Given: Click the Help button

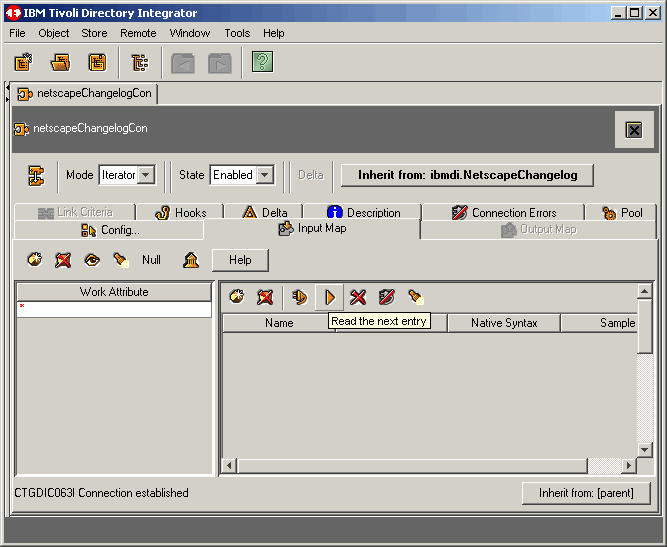Looking at the screenshot, I should (240, 260).
